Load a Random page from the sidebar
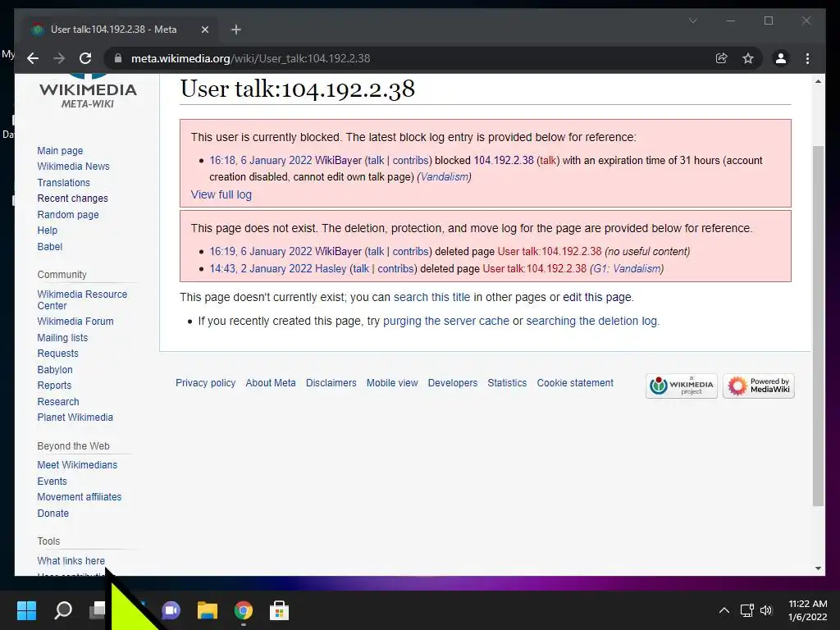Screen dimensions: 840x630 click(68, 214)
